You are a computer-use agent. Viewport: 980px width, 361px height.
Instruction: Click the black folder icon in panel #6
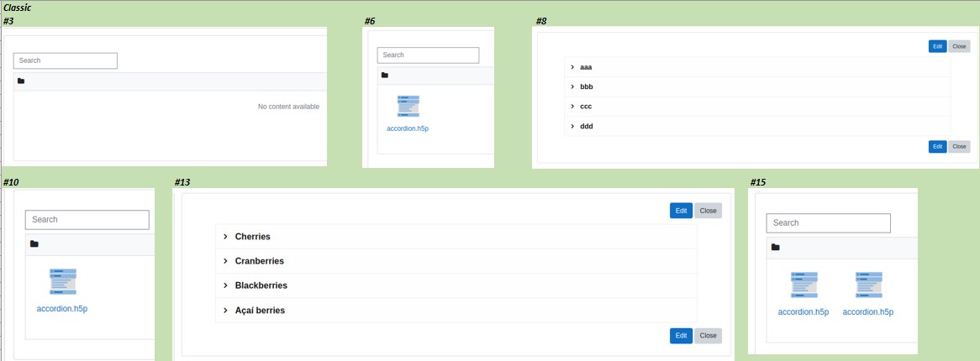tap(385, 76)
